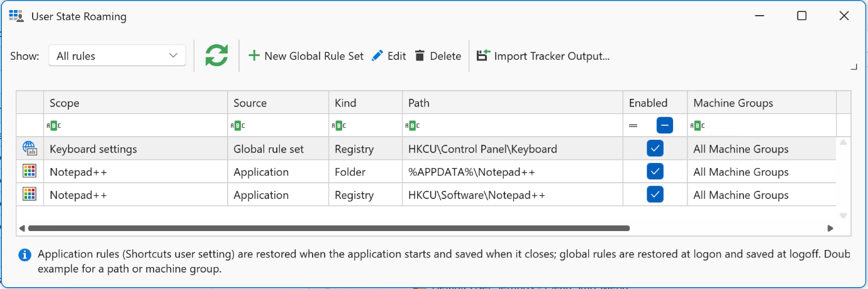Sort by the Machine Groups column header

tap(762, 103)
